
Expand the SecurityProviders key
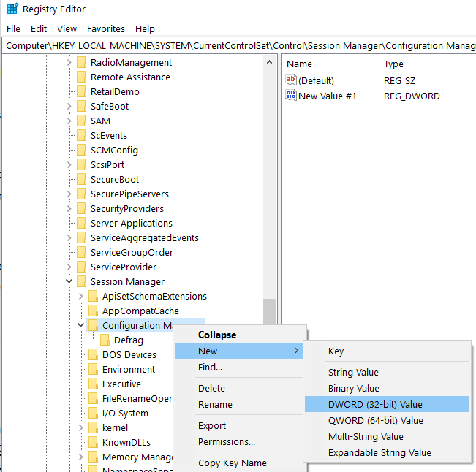click(69, 208)
